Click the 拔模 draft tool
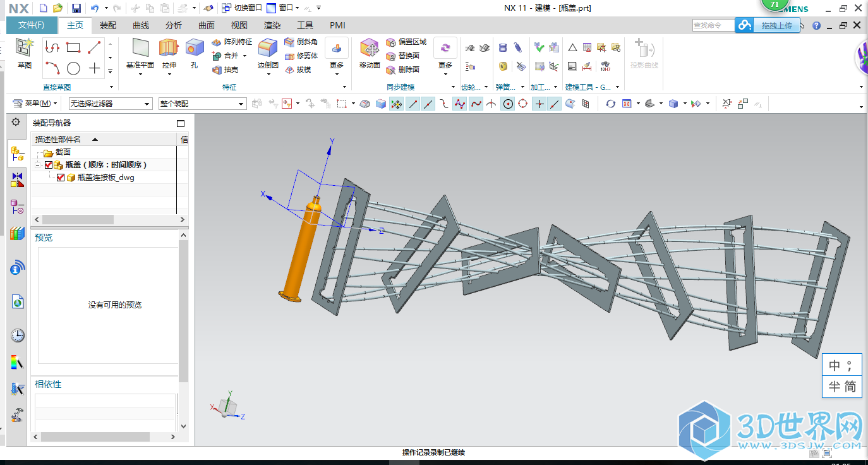 298,69
